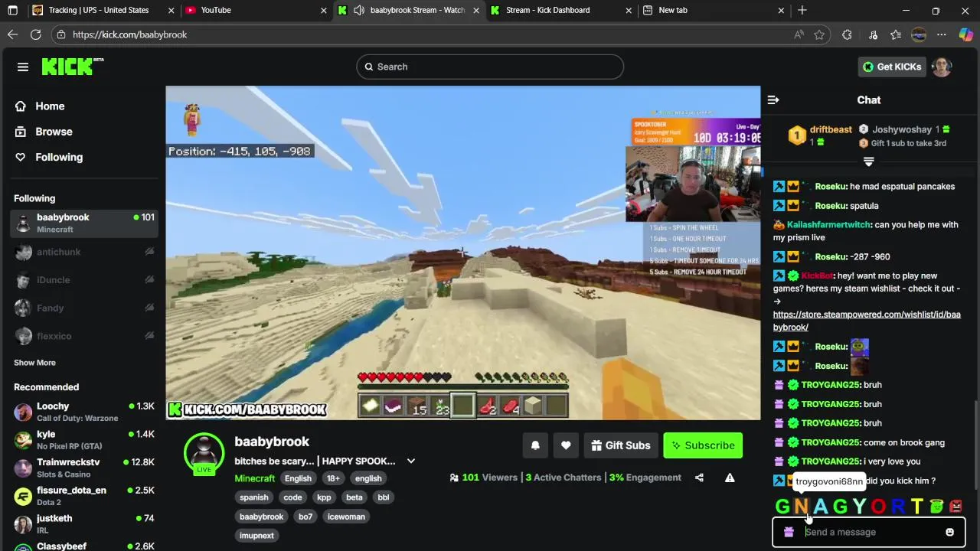Click the green Subscribe button
Image resolution: width=980 pixels, height=551 pixels.
[x=703, y=445]
